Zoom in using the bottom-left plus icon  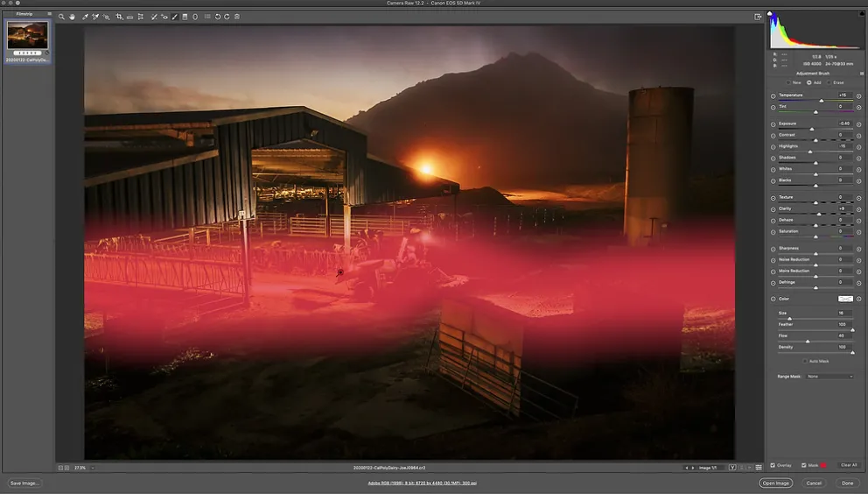(x=67, y=468)
